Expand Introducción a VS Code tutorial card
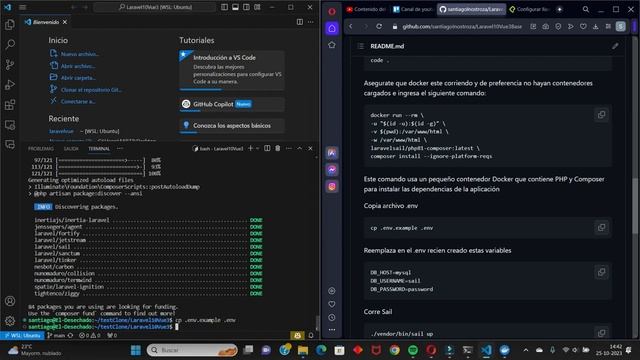Screen dimensions: 640x360 [x=231, y=70]
